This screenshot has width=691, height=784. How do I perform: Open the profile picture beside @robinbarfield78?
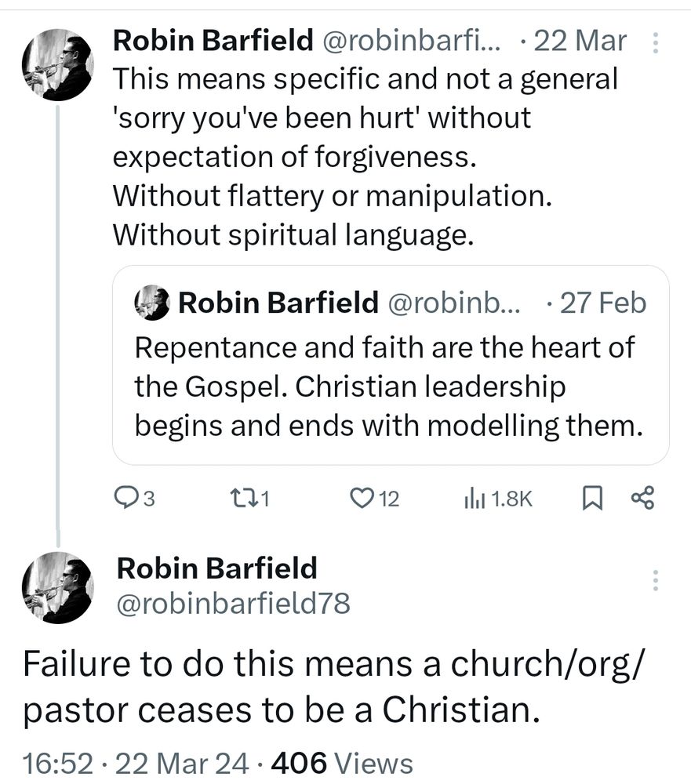pos(58,588)
